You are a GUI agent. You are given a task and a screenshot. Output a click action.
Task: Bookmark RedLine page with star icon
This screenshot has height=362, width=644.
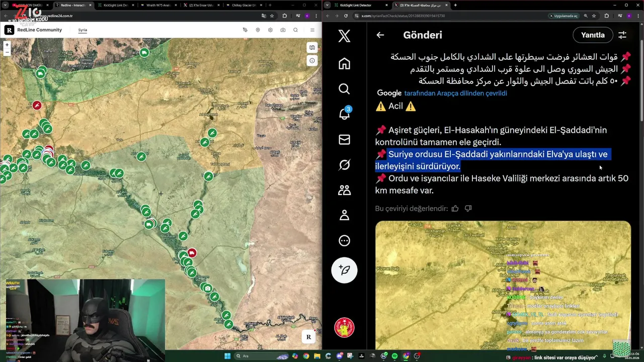pyautogui.click(x=272, y=16)
